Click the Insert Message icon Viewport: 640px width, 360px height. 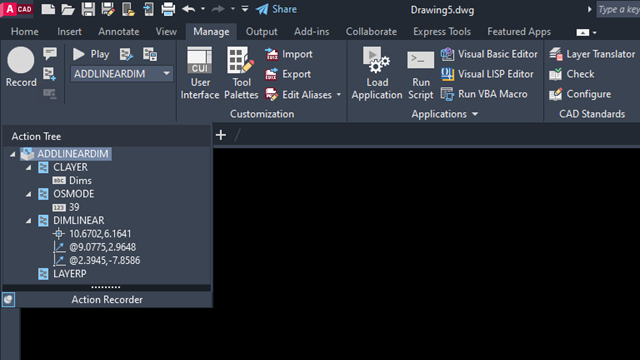[50, 53]
